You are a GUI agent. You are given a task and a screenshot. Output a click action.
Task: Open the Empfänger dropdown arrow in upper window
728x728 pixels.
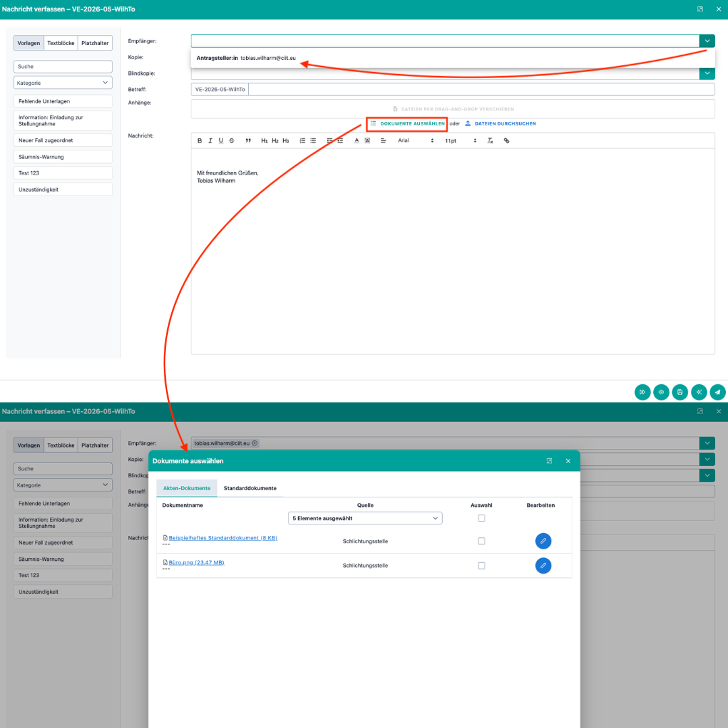click(707, 41)
